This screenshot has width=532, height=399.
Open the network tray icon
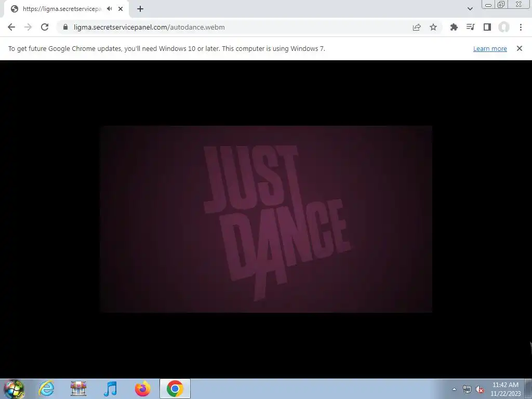(x=467, y=389)
